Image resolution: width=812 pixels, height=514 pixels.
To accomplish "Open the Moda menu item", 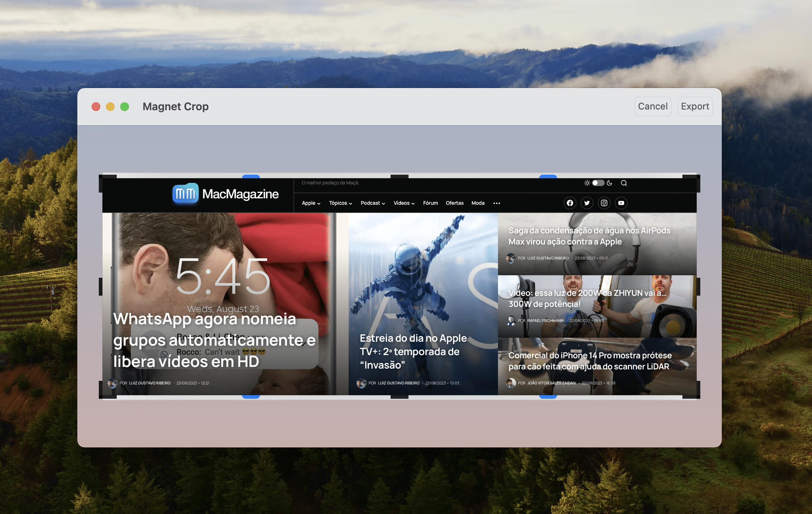I will tap(478, 203).
